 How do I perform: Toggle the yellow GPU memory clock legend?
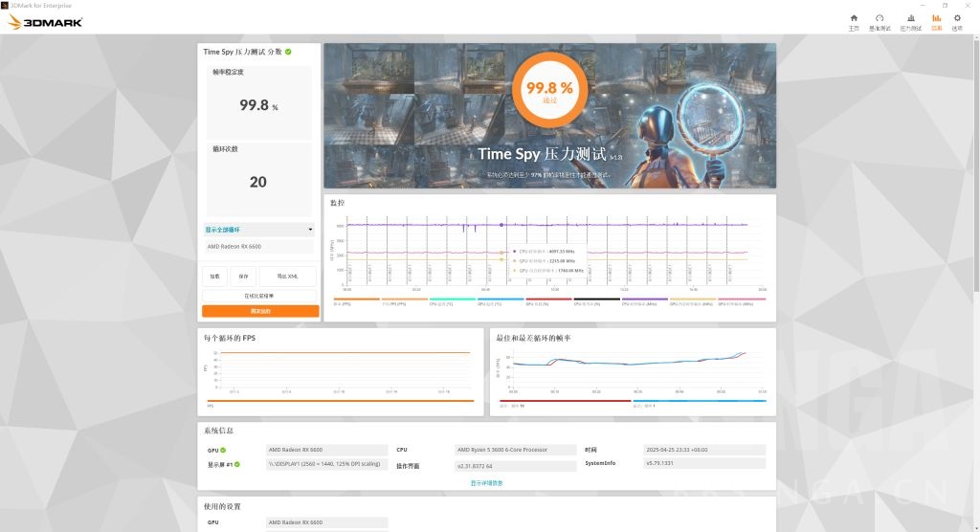tap(693, 301)
